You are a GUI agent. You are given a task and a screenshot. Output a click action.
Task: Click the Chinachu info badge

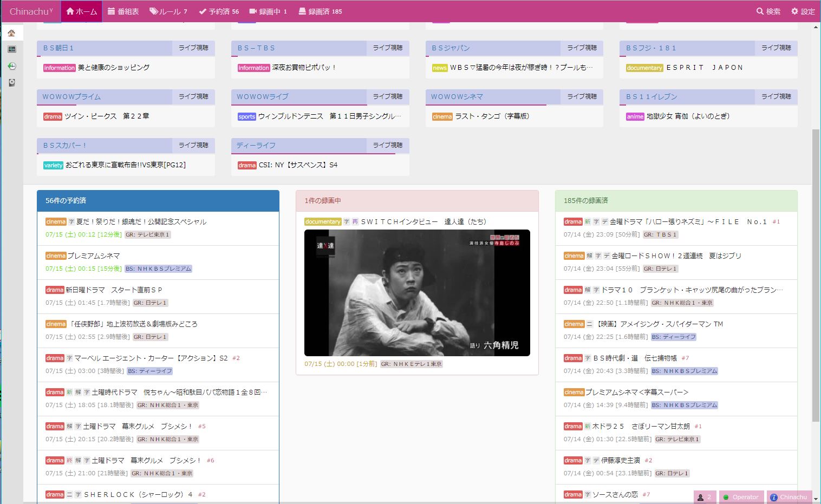tap(789, 497)
